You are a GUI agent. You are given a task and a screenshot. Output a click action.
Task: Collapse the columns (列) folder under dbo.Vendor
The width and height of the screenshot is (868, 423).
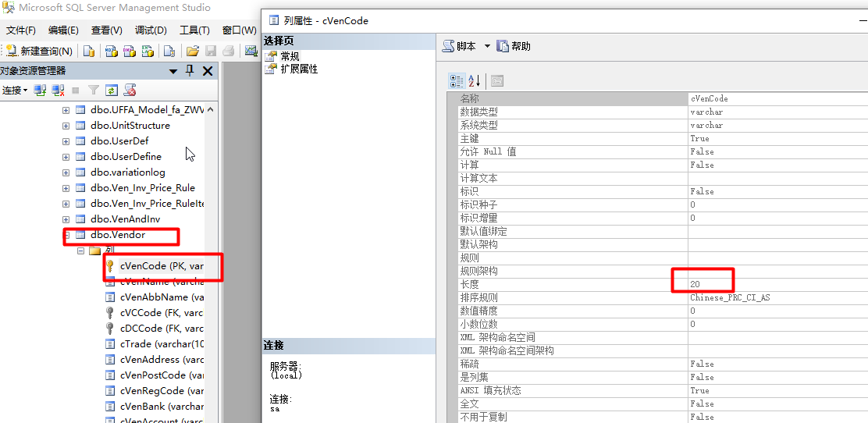[x=81, y=251]
